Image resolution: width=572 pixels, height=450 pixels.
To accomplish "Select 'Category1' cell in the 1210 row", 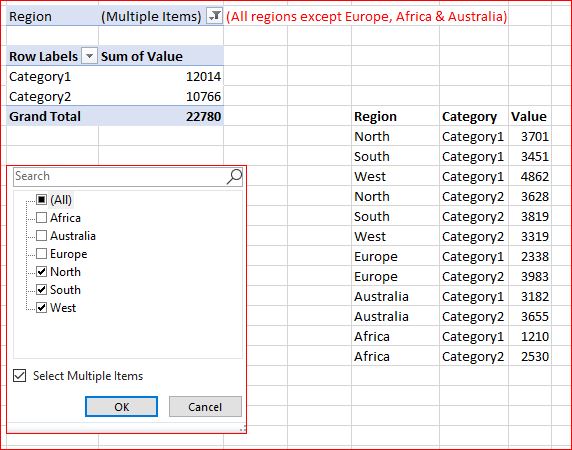I will 474,336.
